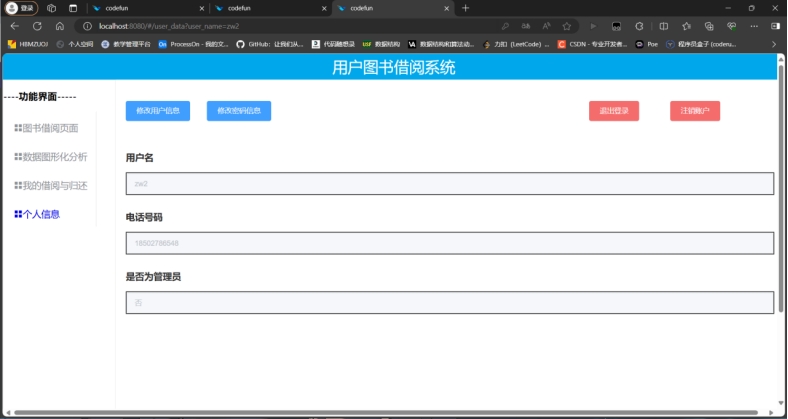Go to 我的借阅与归还 in the sidebar
Screen dimensions: 788x419
coord(50,186)
